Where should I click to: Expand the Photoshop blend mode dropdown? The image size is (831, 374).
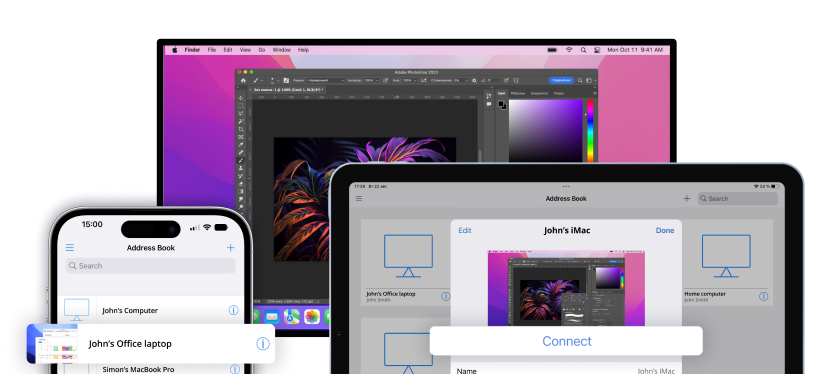click(x=325, y=81)
